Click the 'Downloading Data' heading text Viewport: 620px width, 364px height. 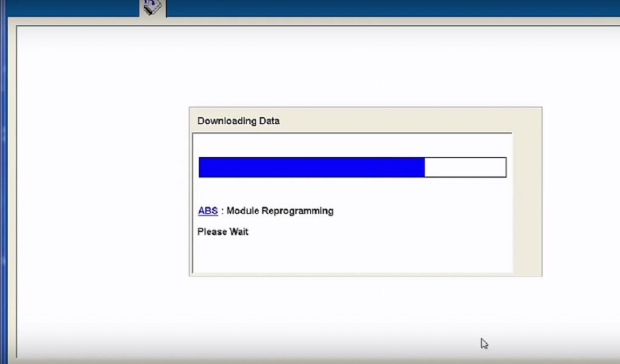239,121
